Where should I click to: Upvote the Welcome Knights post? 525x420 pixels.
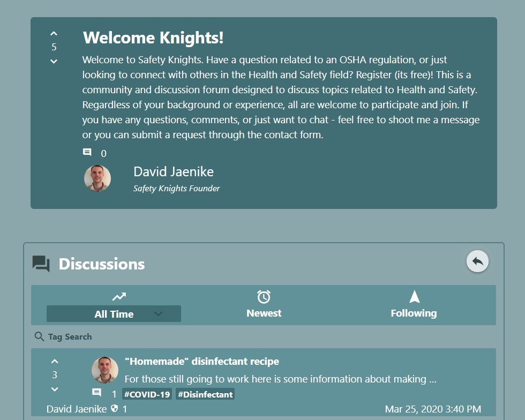tap(54, 33)
